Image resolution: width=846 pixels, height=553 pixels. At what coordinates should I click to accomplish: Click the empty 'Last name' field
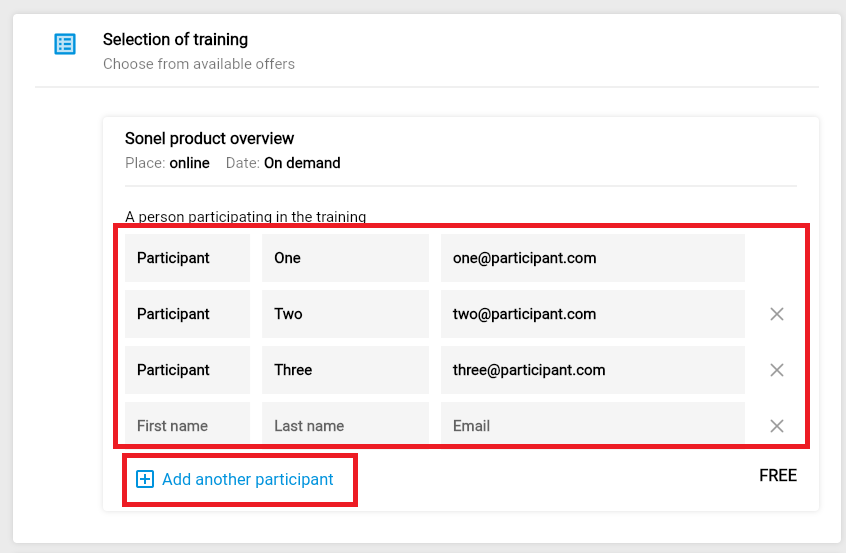click(x=345, y=426)
